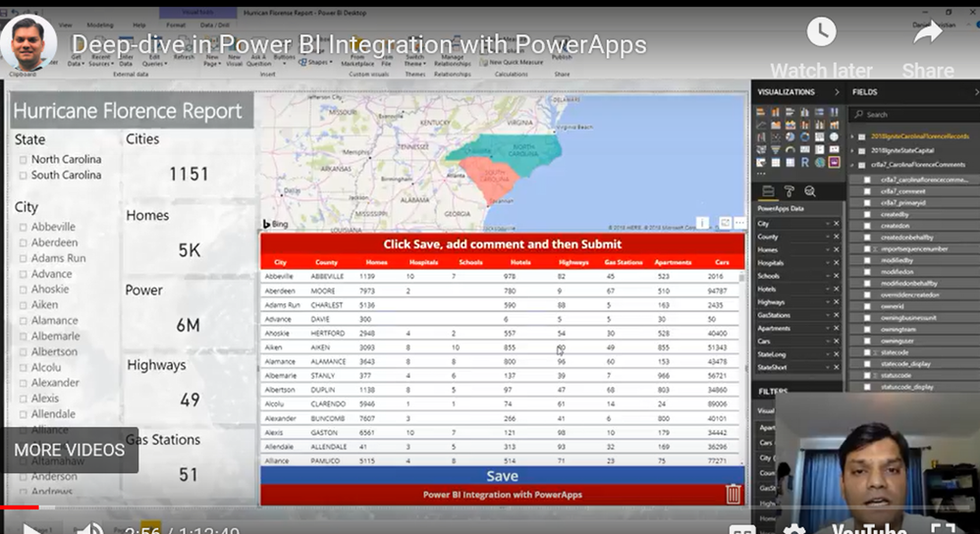Viewport: 980px width, 534px height.
Task: Select the stacked bar chart visualization
Action: point(761,113)
